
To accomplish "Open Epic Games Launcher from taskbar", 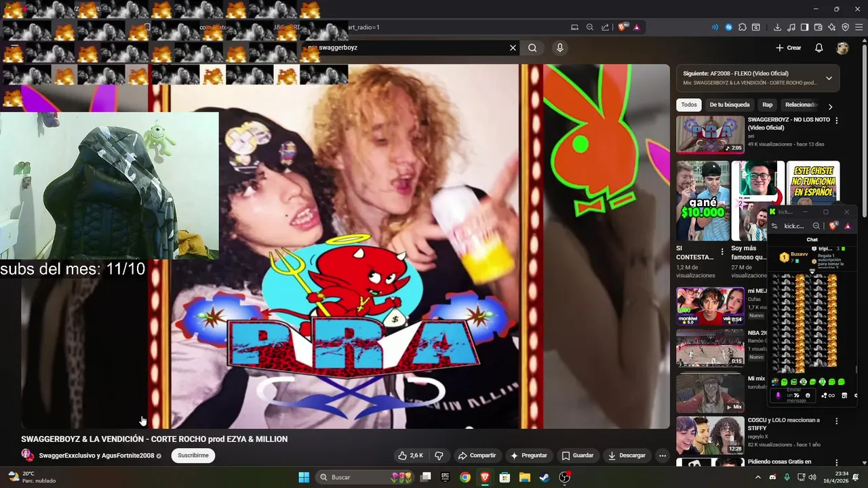I will tap(446, 477).
